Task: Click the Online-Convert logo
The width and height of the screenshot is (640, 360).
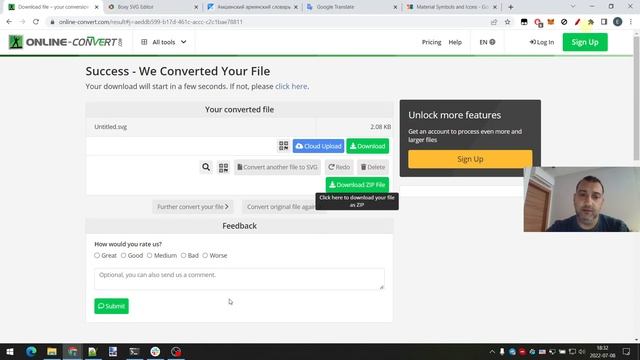Action: pyautogui.click(x=65, y=42)
